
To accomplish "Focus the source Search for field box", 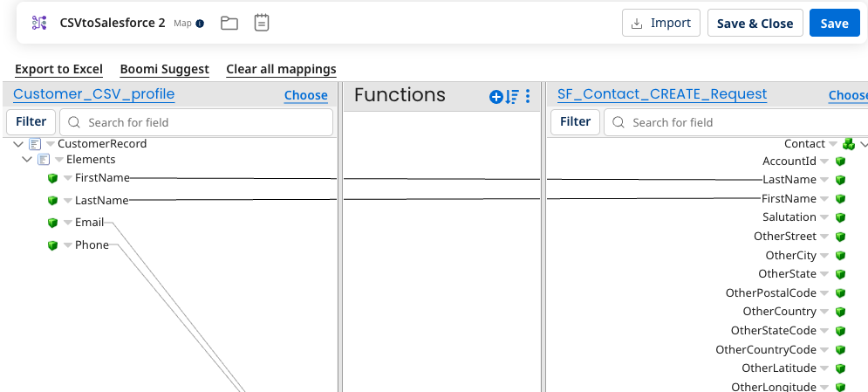I will coord(196,122).
